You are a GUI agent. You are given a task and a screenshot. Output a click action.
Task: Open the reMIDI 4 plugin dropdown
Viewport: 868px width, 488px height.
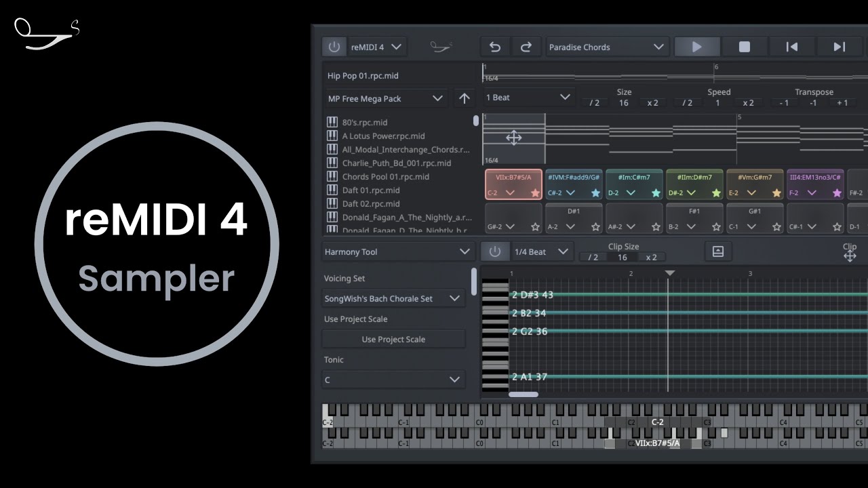pos(376,47)
